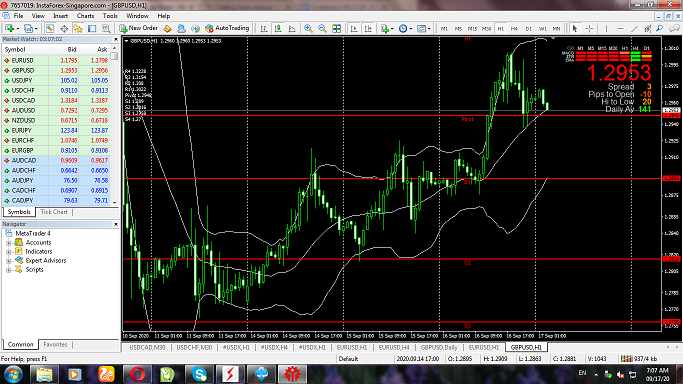Open the periodicity clock icon
Screen dimensions: 683x384
(403, 28)
